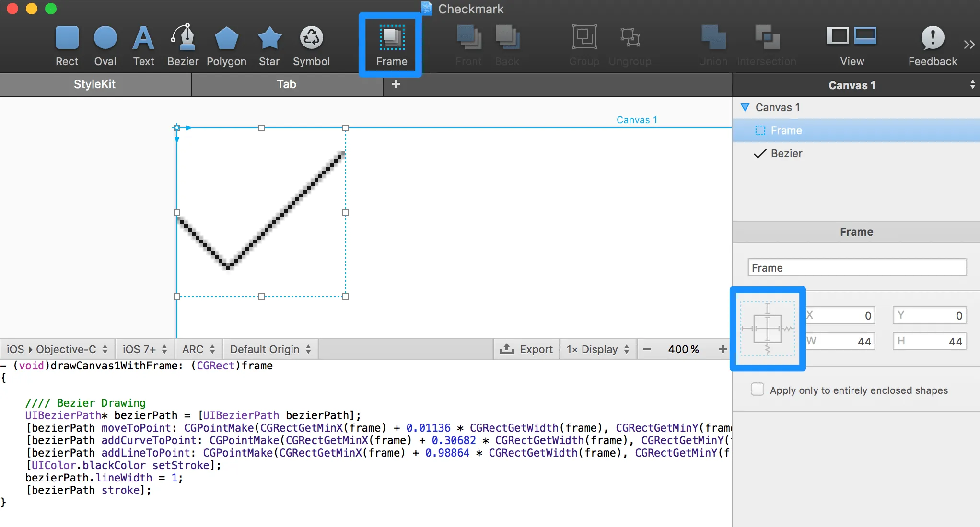Increase zoom with plus button
980x527 pixels.
(723, 349)
